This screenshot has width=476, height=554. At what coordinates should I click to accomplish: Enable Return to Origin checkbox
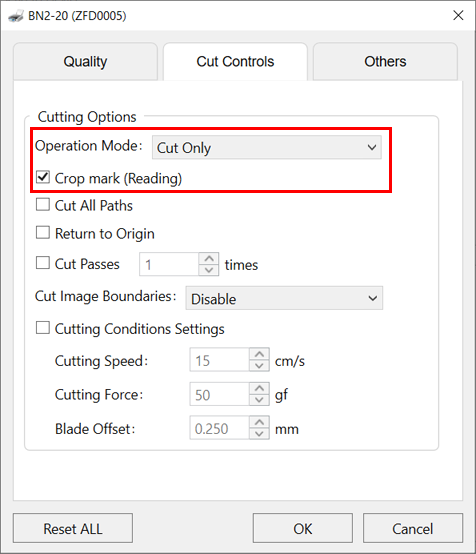(43, 233)
